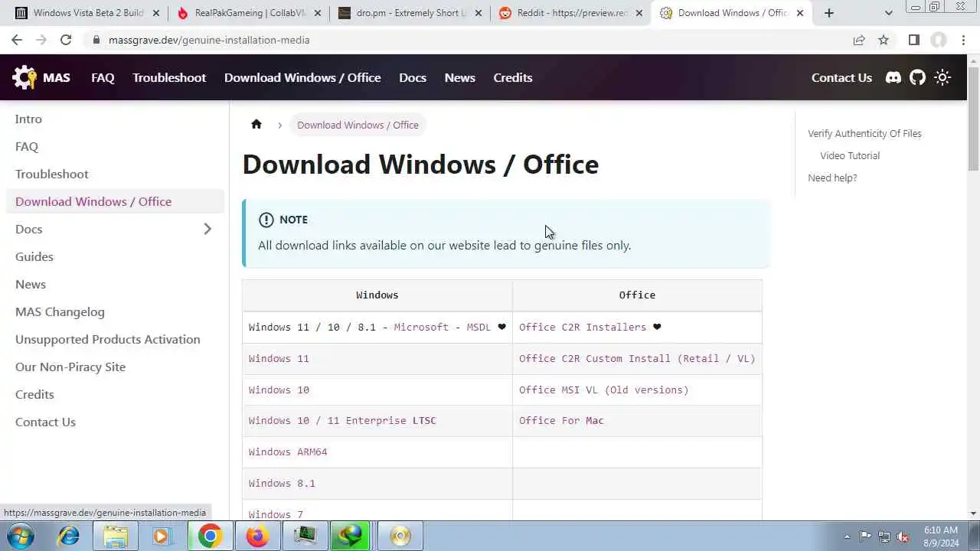Expand the Docs sidebar chevron

click(207, 229)
